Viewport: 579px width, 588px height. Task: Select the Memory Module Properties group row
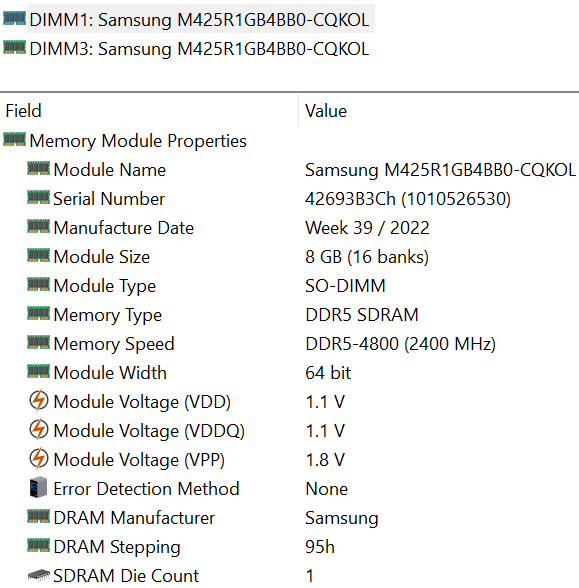pyautogui.click(x=290, y=141)
